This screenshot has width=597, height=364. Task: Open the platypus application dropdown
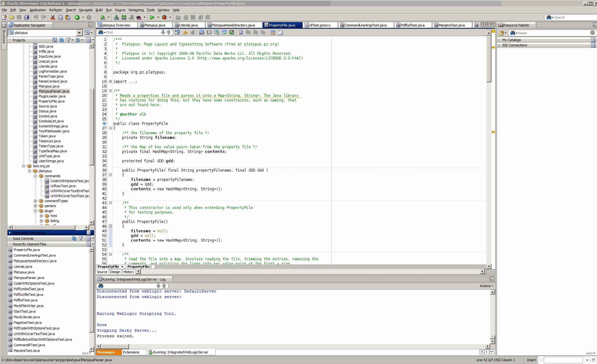79,33
